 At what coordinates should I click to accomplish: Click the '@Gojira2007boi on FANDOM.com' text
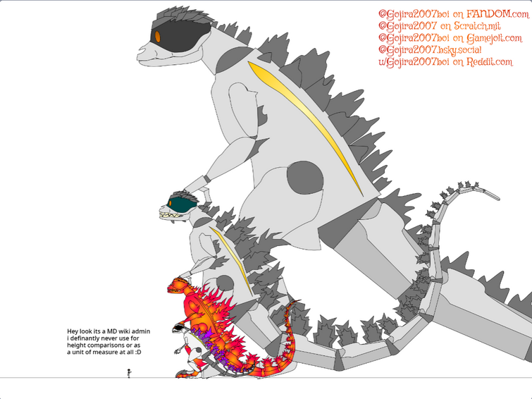click(x=454, y=14)
